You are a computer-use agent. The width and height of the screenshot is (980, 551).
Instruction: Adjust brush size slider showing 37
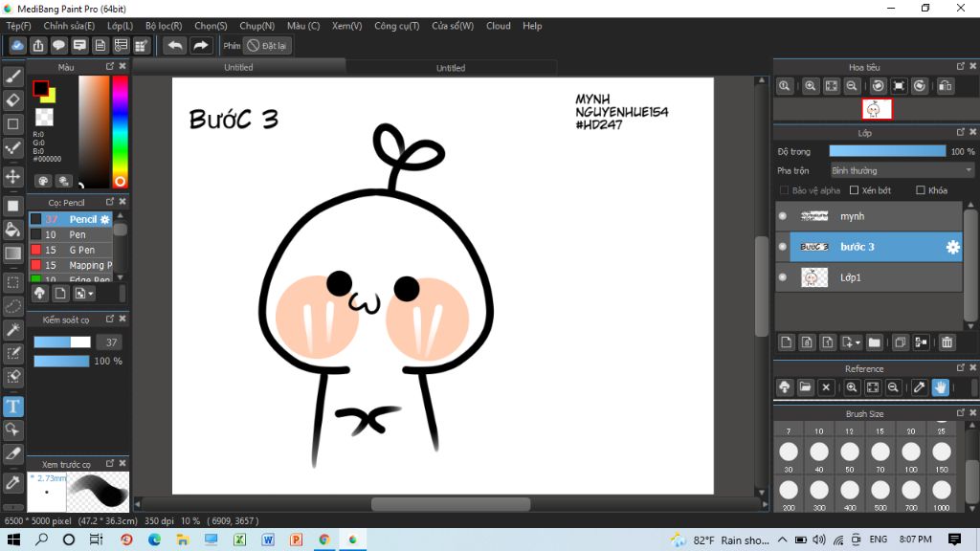tap(62, 342)
